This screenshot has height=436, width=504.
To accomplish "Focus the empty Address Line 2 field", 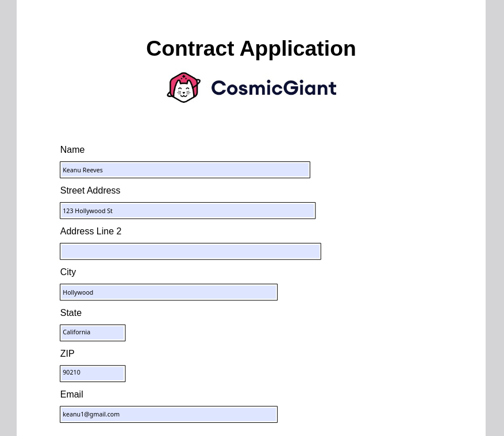I will 190,251.
